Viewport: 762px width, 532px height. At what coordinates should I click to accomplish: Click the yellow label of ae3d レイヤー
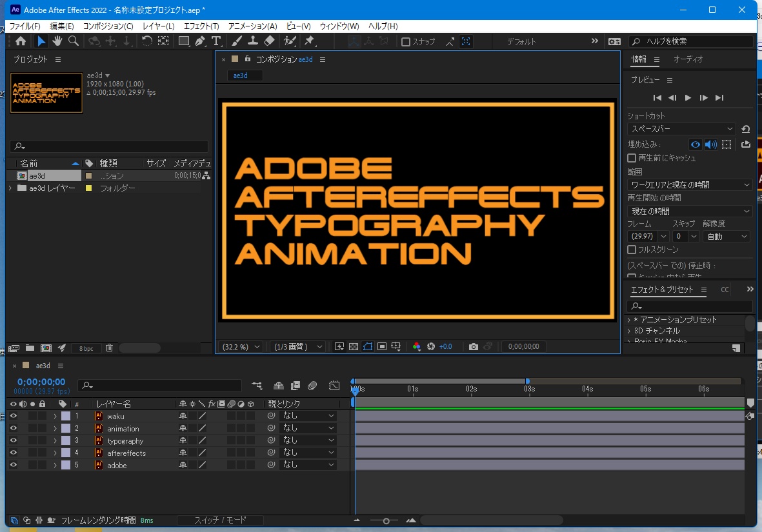coord(88,188)
